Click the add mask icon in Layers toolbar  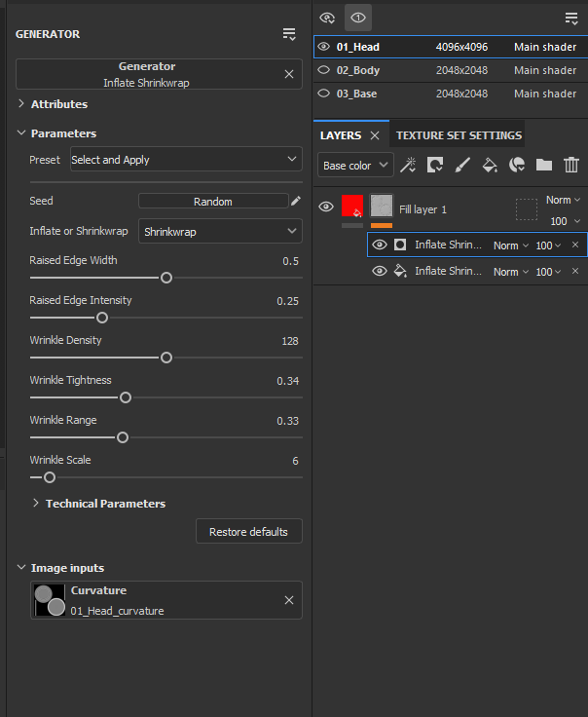[x=435, y=165]
